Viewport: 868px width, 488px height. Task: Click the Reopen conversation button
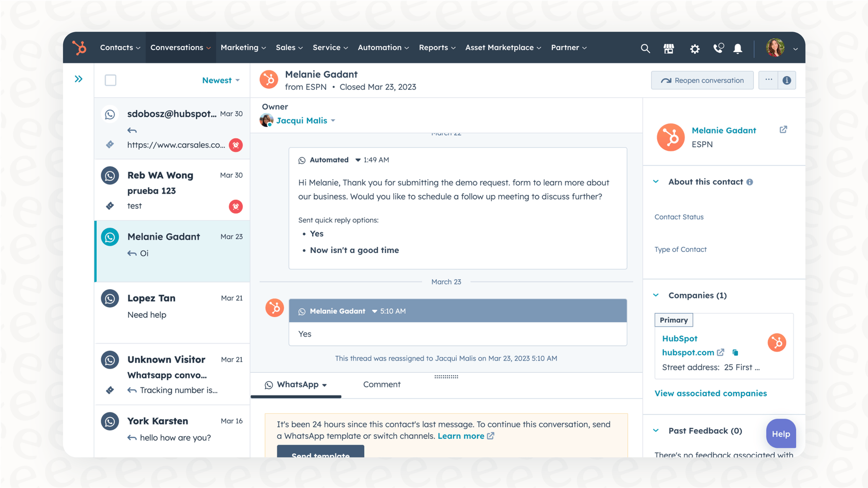(702, 80)
